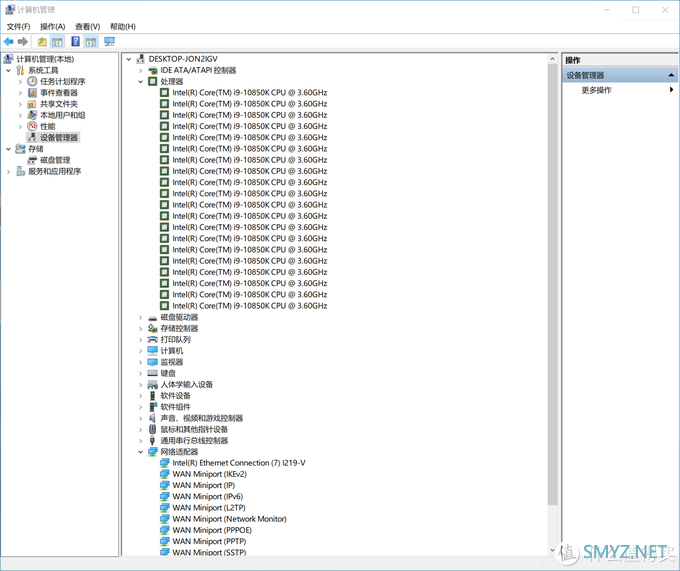Select Intel(R) Ethernet Connection (7) I219-V
This screenshot has width=680, height=571.
tap(239, 463)
